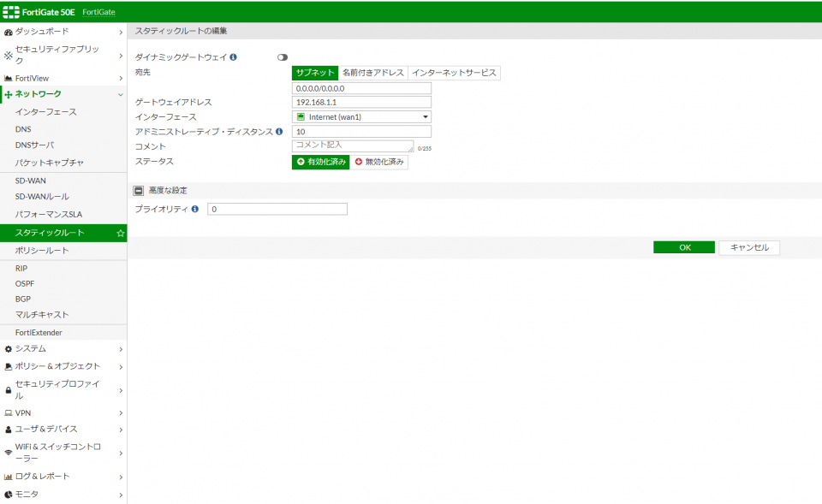Click favorite star on スタティックルート
Image resolution: width=822 pixels, height=504 pixels.
click(x=120, y=233)
